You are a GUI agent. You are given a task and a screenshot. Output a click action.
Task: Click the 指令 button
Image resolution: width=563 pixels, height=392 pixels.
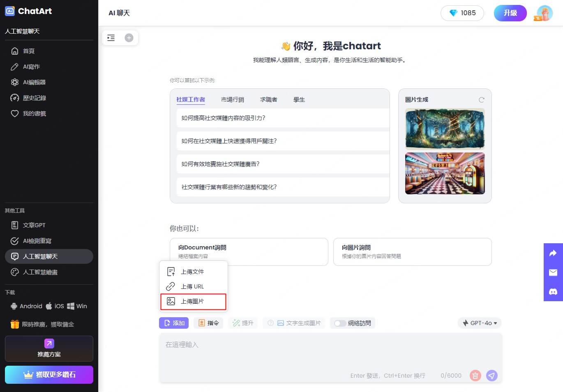pyautogui.click(x=209, y=323)
